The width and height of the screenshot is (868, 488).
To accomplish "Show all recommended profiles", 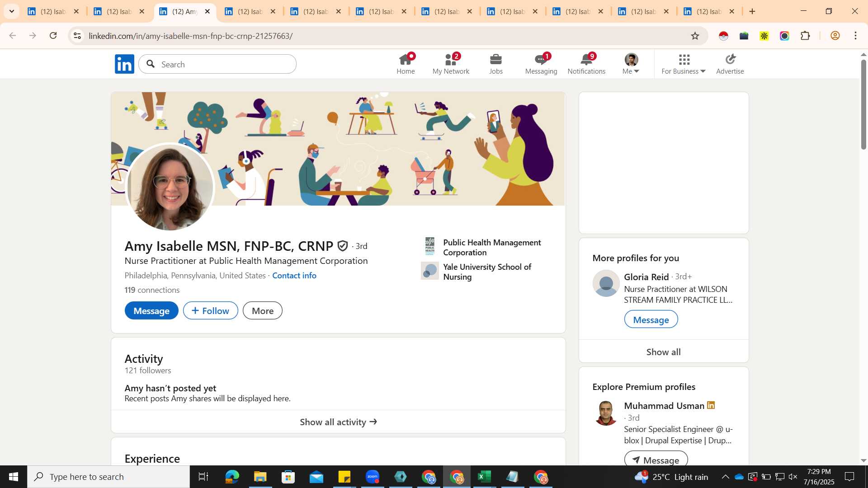I will point(663,352).
